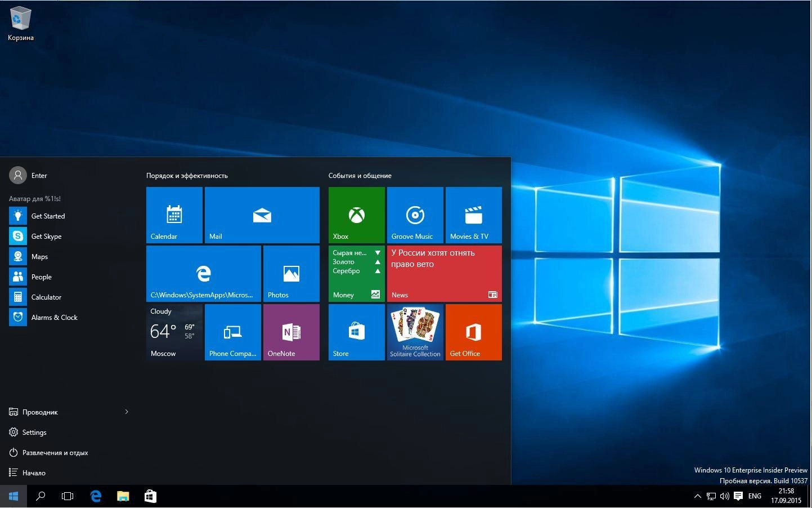Open File Explorer from the taskbar

tap(123, 496)
